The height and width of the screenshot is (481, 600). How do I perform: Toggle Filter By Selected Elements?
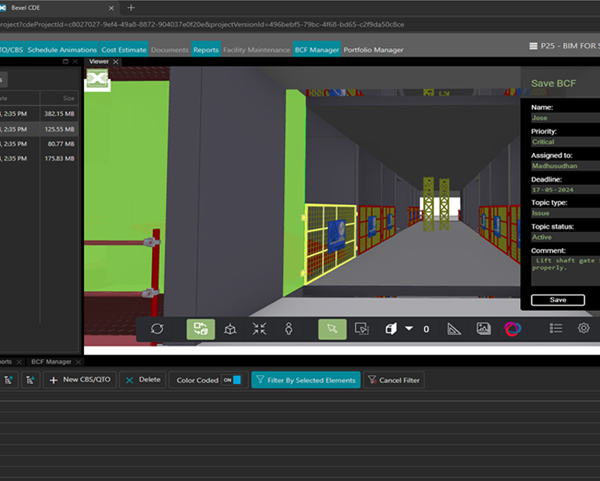coord(304,380)
